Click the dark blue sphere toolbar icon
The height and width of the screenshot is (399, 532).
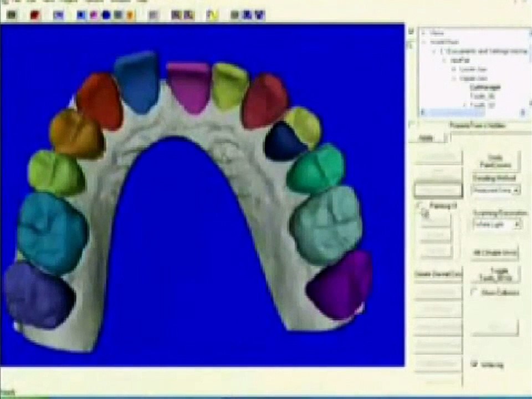tap(106, 15)
